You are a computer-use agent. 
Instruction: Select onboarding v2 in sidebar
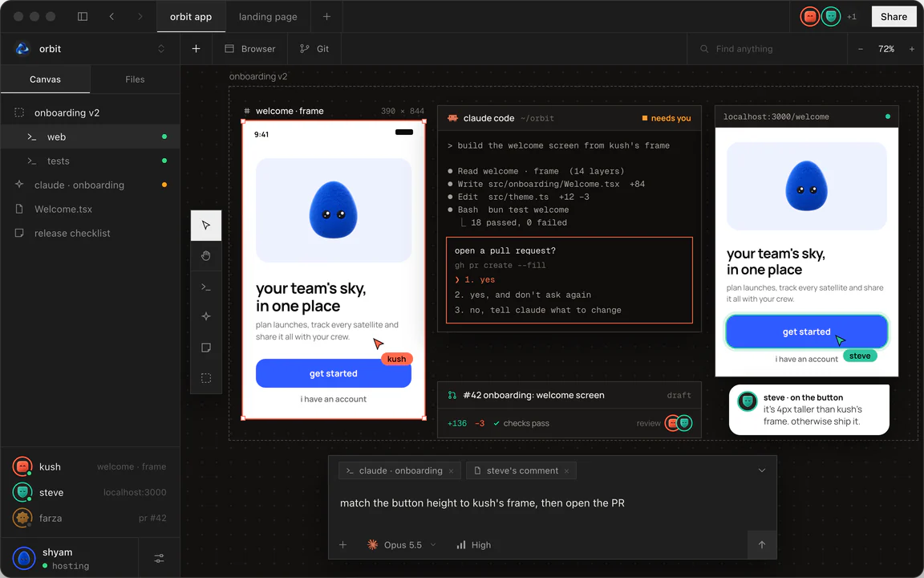pyautogui.click(x=90, y=112)
